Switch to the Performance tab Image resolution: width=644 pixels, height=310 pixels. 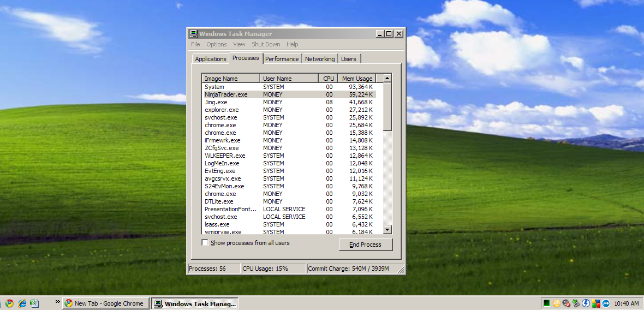point(282,59)
